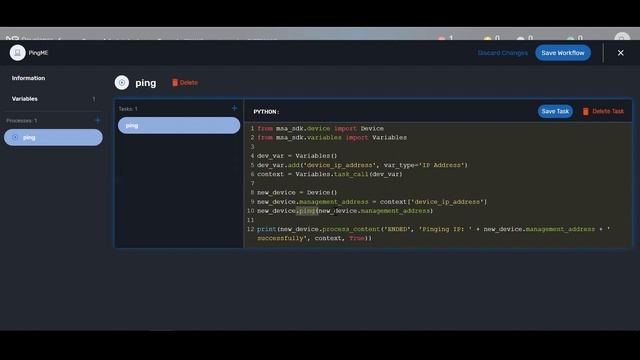The width and height of the screenshot is (640, 360).
Task: Click line 10 new_device.ping call
Action: (345, 211)
